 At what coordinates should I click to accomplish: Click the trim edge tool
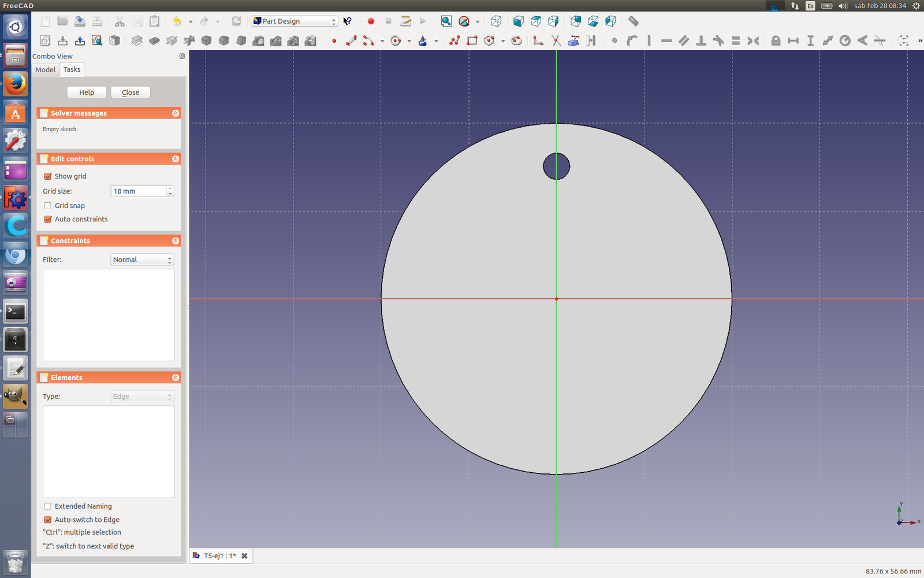(556, 41)
